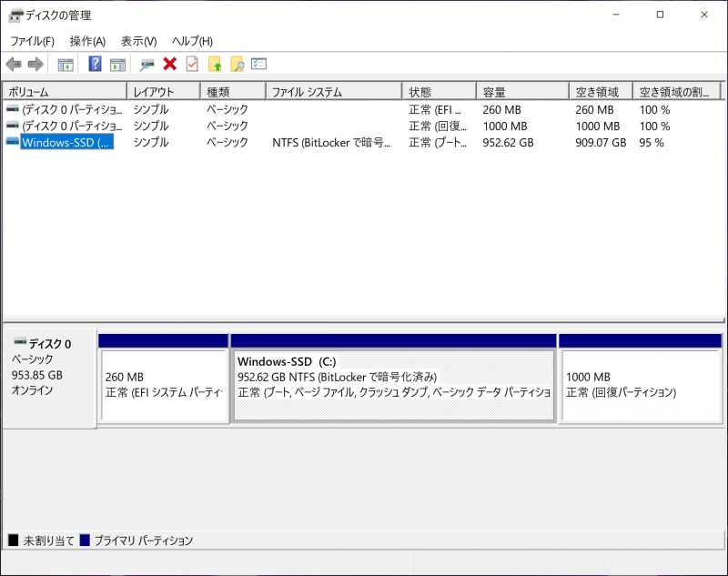Toggle the action pane visibility
The height and width of the screenshot is (576, 728).
(x=118, y=64)
